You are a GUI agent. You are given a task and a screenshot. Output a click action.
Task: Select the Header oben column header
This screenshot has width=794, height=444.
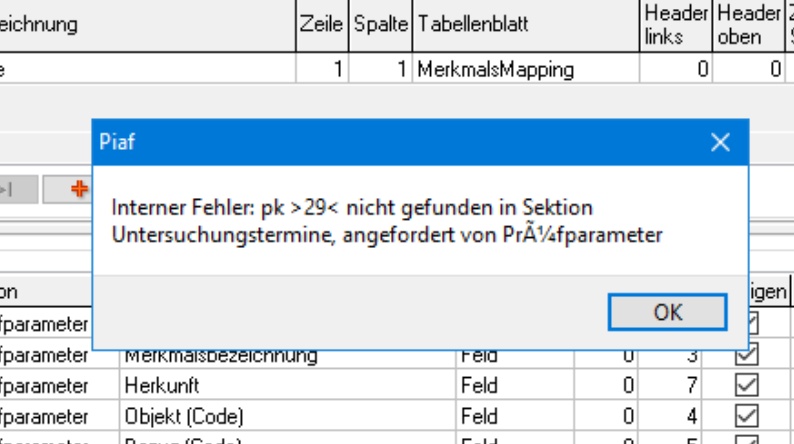tap(747, 24)
